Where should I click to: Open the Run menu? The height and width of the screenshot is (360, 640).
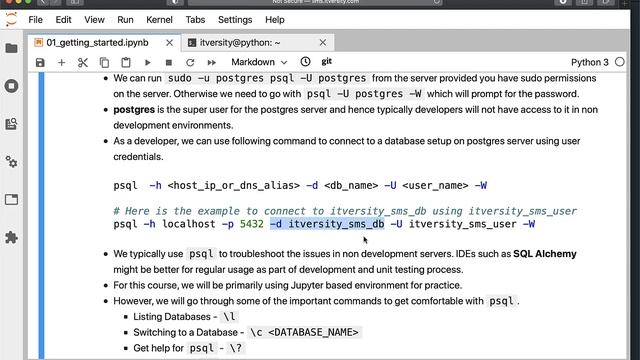coord(125,20)
